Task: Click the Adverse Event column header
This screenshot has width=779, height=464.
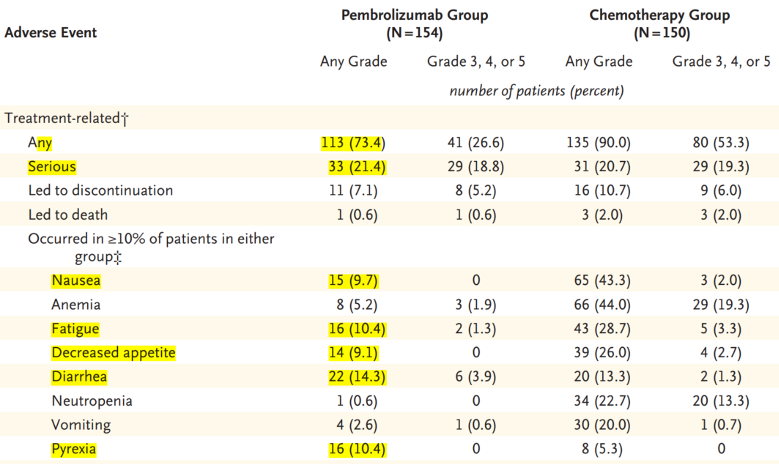Action: pos(51,32)
